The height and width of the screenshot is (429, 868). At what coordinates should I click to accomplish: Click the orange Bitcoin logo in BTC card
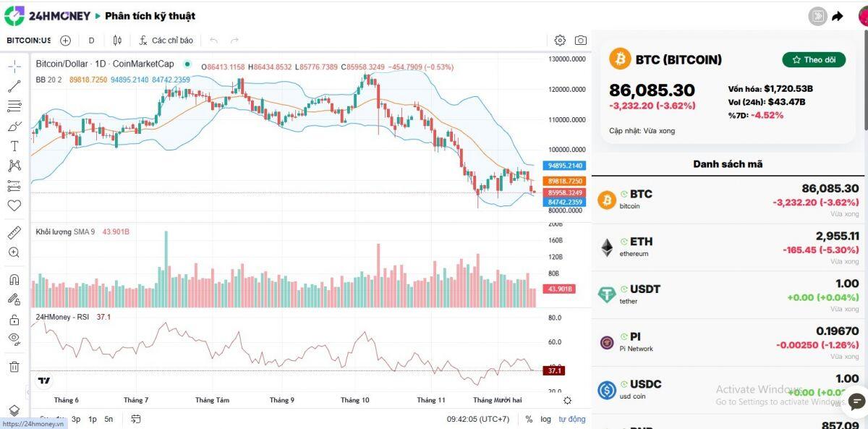point(620,59)
